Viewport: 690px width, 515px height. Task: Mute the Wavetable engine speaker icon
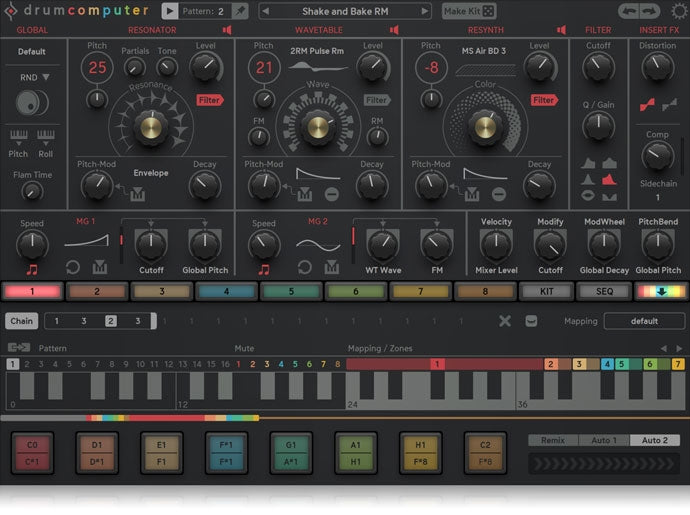click(x=394, y=30)
